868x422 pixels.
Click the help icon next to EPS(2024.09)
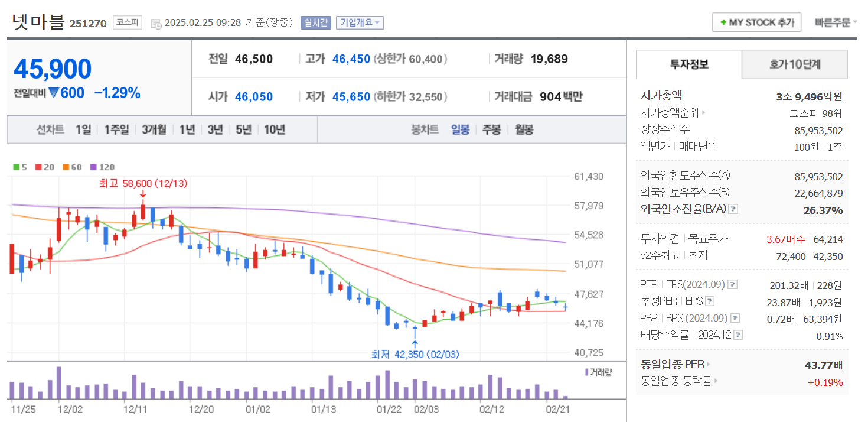(x=733, y=284)
